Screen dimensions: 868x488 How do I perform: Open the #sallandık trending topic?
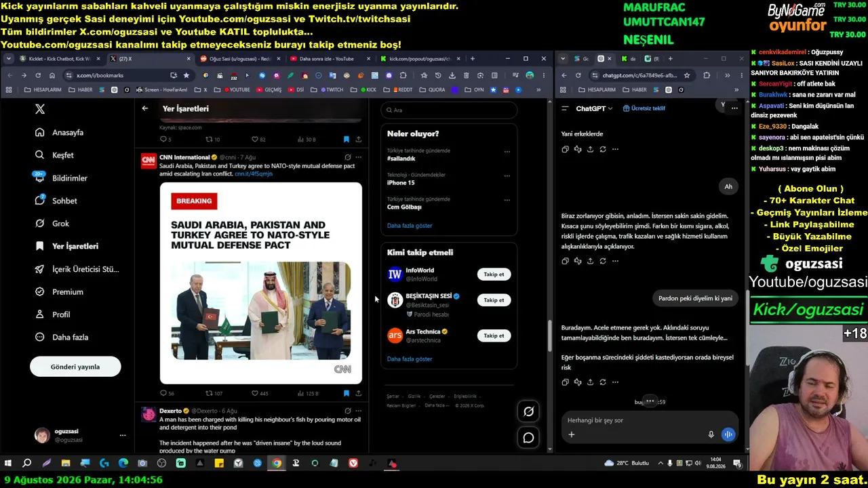coord(401,159)
